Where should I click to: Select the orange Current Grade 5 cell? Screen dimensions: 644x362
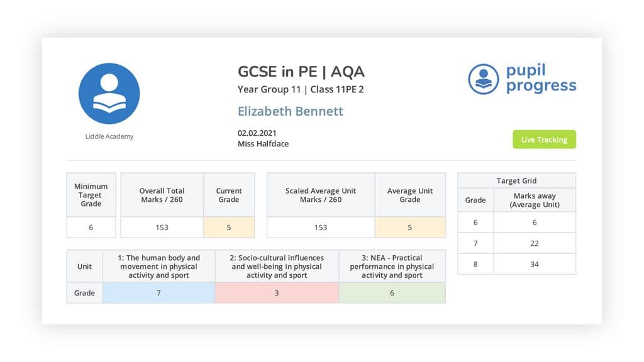[229, 228]
